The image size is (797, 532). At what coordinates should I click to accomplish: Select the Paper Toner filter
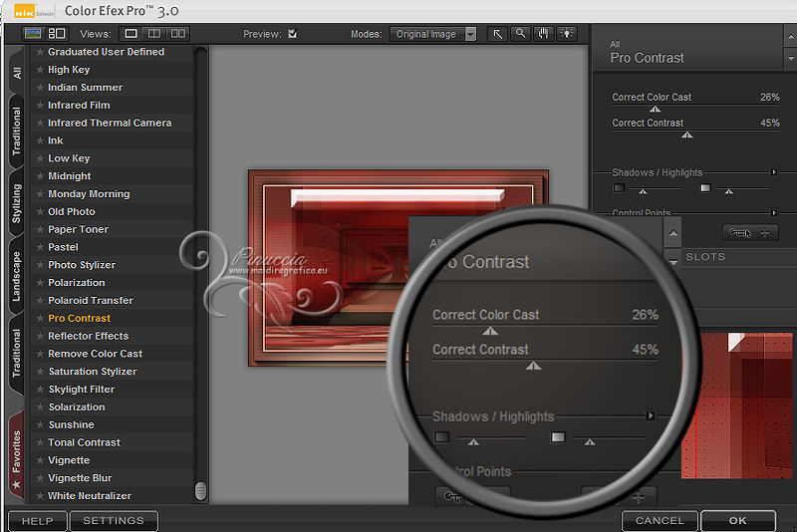pyautogui.click(x=78, y=230)
